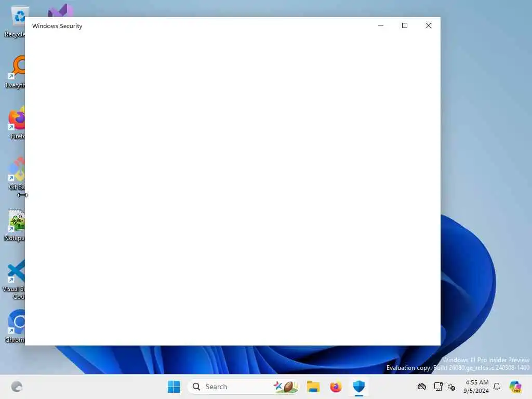Viewport: 532px width, 399px height.
Task: Click the Copilot preview icon in the tray
Action: 515,387
